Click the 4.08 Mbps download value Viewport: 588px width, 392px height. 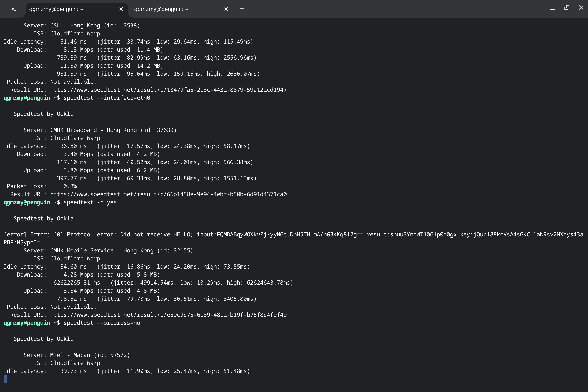pos(78,275)
